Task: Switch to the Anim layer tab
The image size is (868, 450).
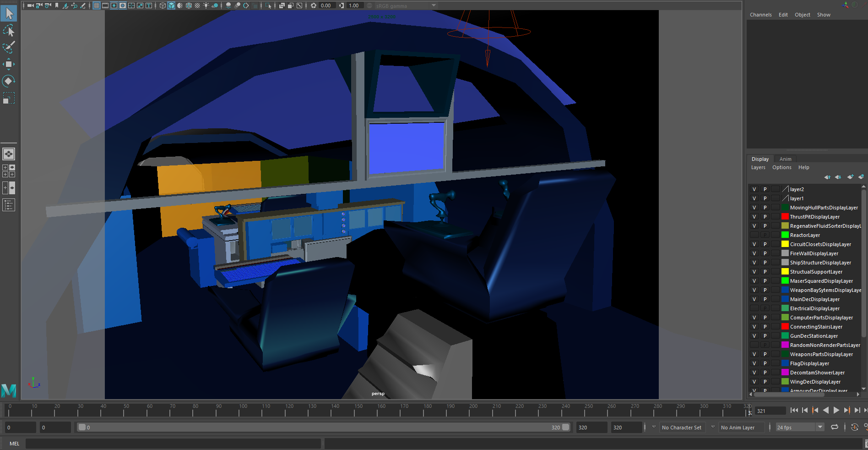Action: click(x=785, y=159)
